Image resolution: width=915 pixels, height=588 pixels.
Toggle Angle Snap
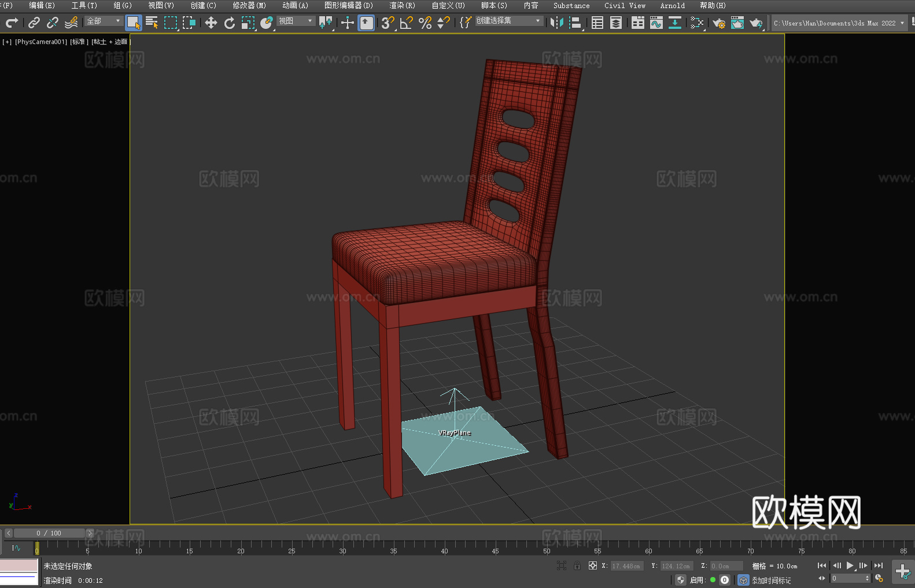[x=407, y=23]
